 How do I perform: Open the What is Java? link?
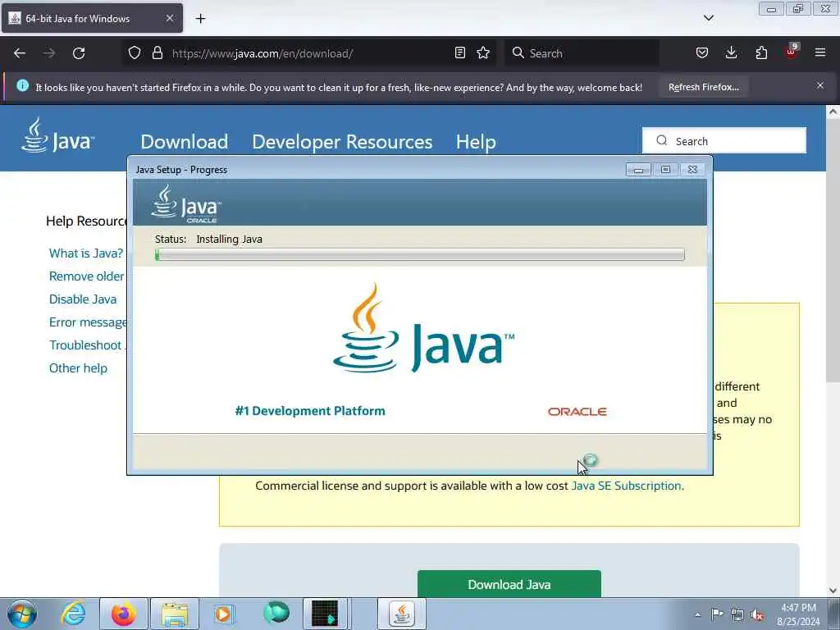(85, 253)
